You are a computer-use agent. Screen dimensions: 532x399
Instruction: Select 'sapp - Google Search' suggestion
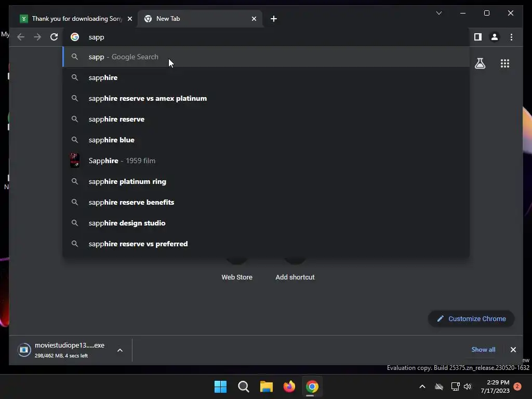click(x=266, y=57)
